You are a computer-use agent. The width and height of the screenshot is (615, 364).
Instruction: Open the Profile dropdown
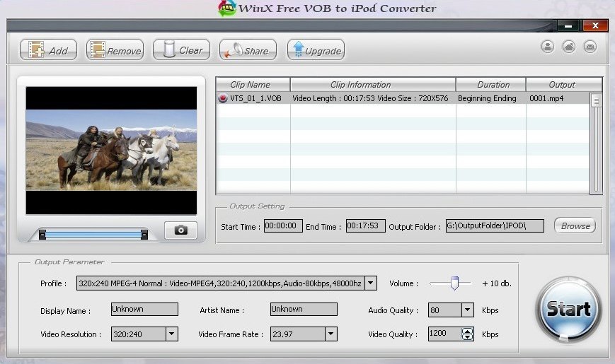[x=371, y=283]
